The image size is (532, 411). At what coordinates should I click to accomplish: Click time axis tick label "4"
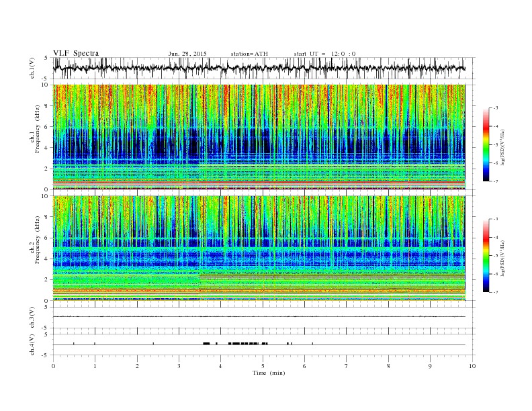coord(221,366)
